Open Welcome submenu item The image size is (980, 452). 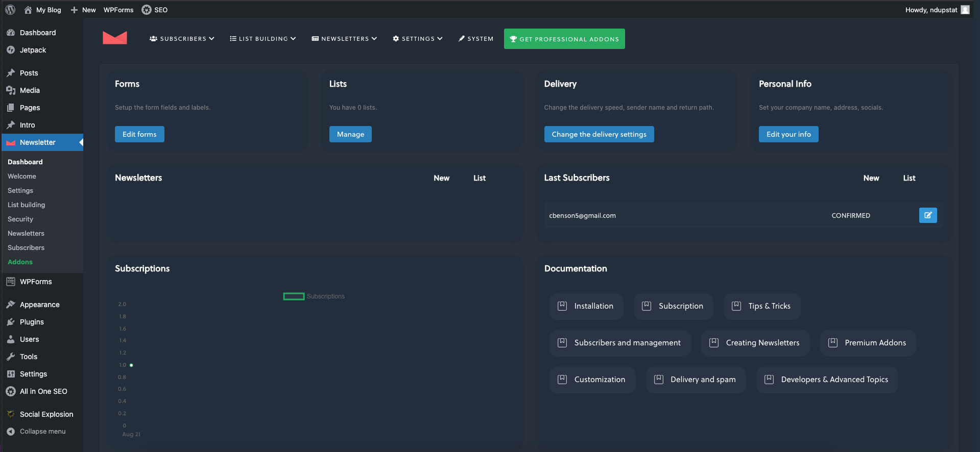point(22,176)
